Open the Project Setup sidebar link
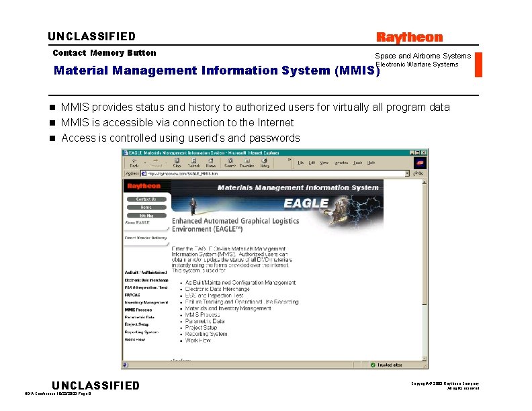This screenshot has height=411, width=532. tap(137, 324)
